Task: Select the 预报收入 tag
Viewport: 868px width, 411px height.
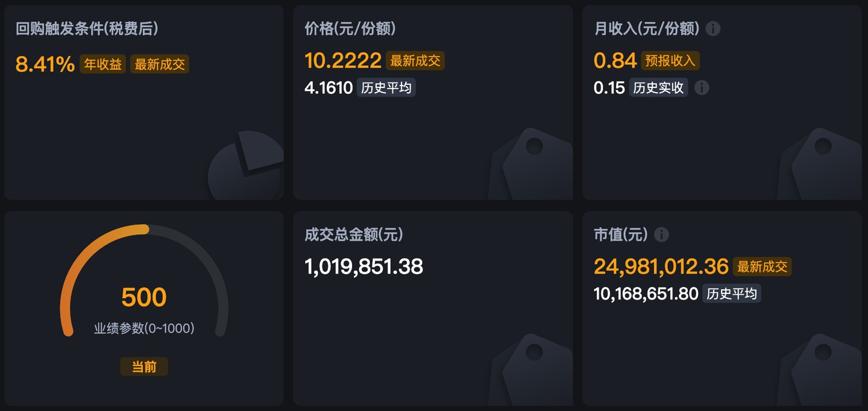Action: [x=670, y=61]
